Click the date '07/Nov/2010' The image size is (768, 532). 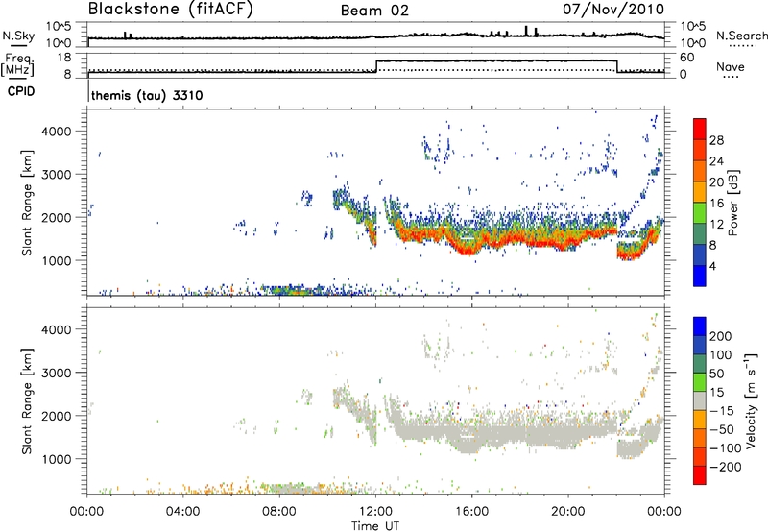[x=613, y=9]
